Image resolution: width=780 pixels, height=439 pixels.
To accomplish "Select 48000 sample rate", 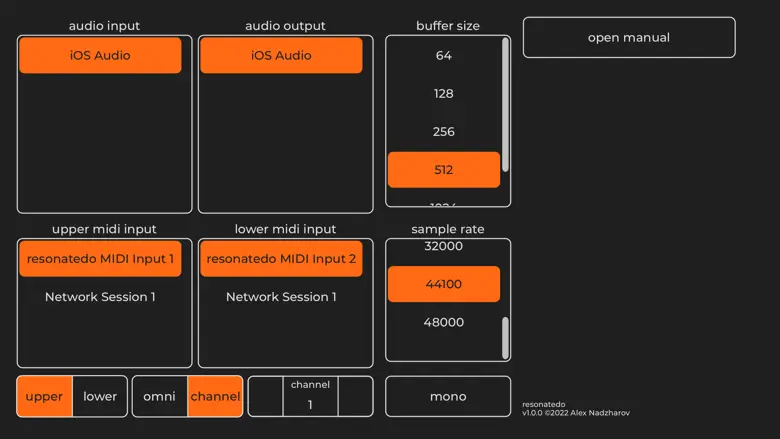I will [x=444, y=322].
